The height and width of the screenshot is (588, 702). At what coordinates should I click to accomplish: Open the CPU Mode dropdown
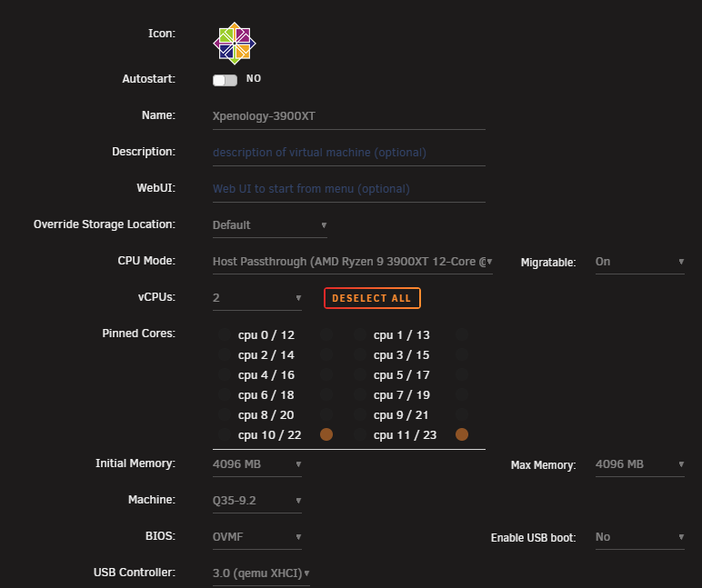(x=352, y=262)
